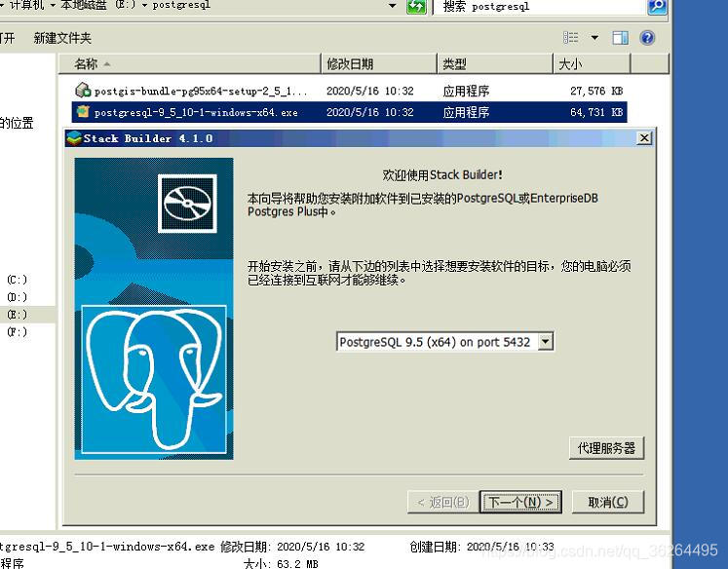Sort by the 大小 column header
This screenshot has width=728, height=569.
coord(592,63)
